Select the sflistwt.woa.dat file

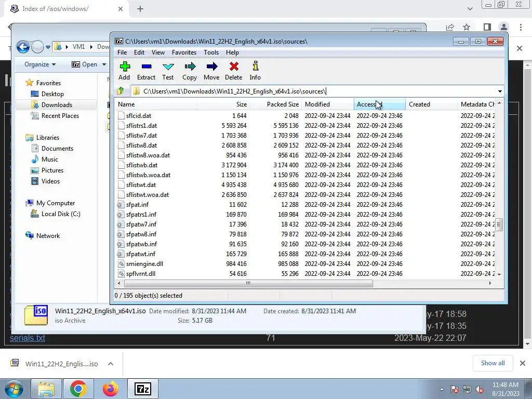pyautogui.click(x=147, y=195)
